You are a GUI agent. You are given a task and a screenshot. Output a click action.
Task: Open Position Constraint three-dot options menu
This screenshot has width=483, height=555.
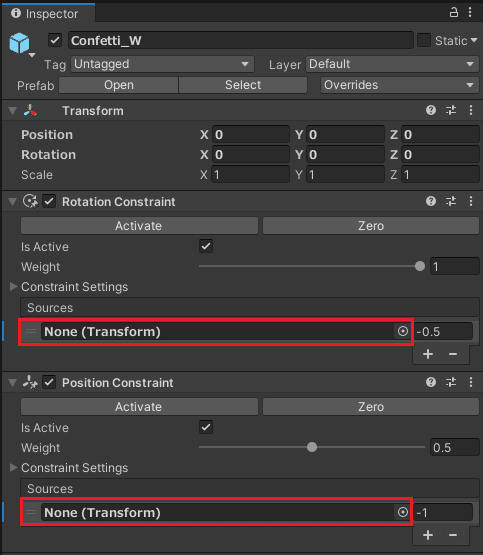pyautogui.click(x=471, y=382)
